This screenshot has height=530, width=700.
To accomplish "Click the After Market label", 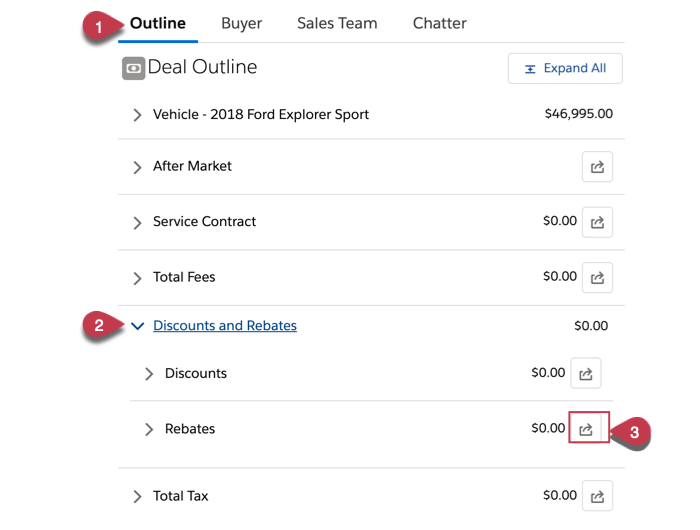I will click(192, 166).
